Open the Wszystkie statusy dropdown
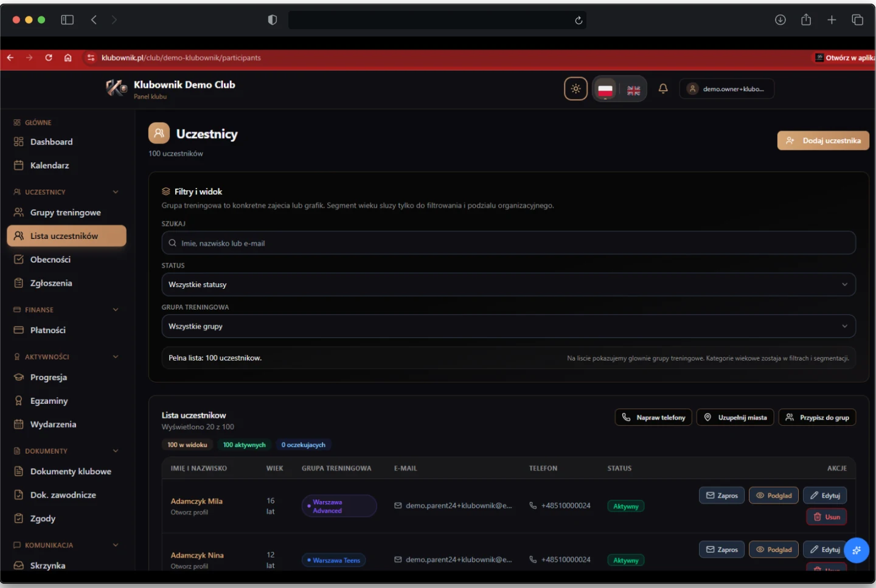This screenshot has height=588, width=876. [x=508, y=285]
